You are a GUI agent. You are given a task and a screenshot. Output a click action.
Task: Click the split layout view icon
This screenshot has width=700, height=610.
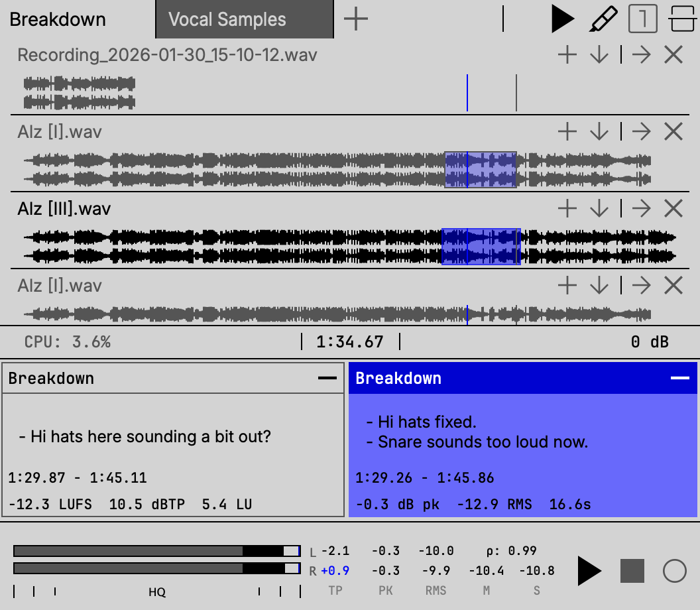pyautogui.click(x=682, y=19)
